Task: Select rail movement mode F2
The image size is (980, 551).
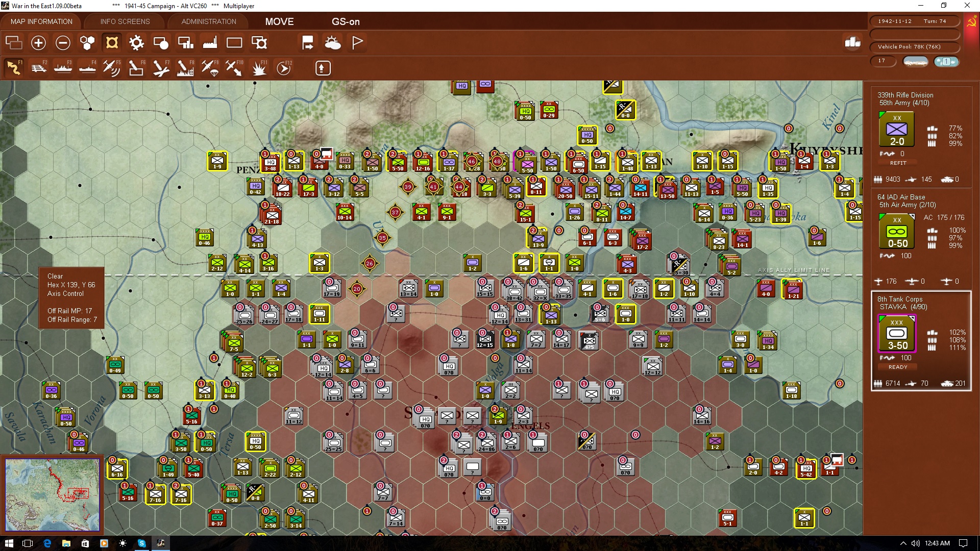Action: (39, 68)
